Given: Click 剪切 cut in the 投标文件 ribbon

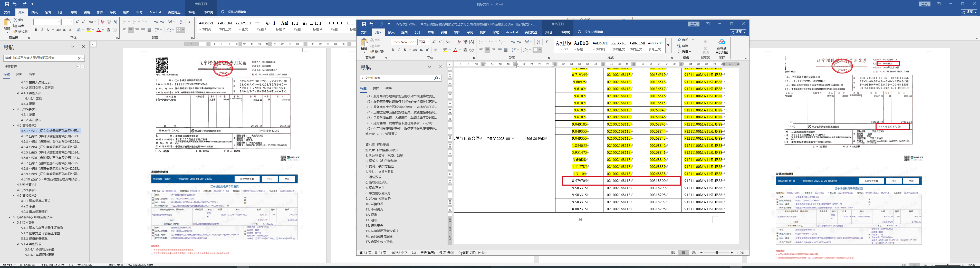Looking at the screenshot, I should coord(19,20).
